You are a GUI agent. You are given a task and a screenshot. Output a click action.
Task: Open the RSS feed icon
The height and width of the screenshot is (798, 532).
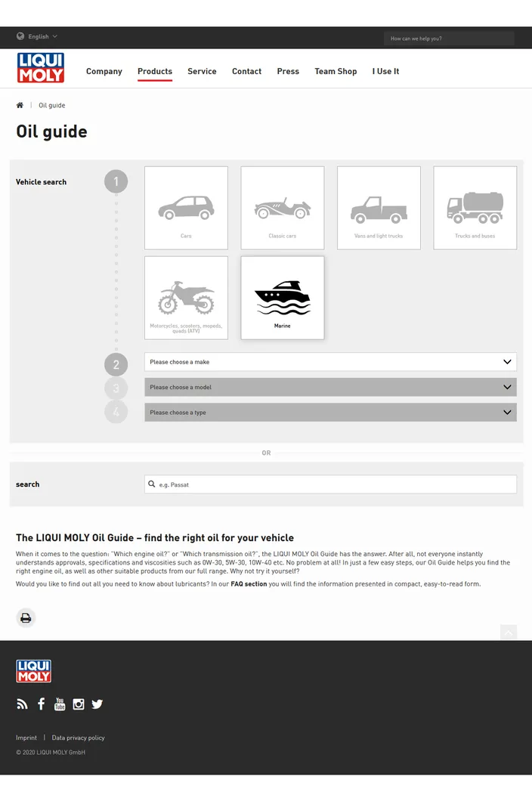pyautogui.click(x=22, y=704)
